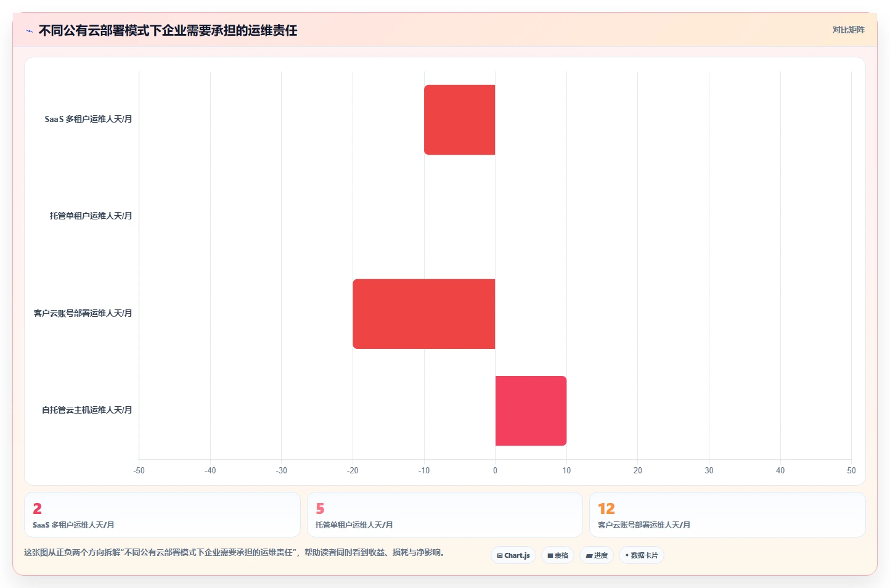Select the 托管单租户运维人天/月 axis label
Viewport: 890px width, 588px height.
click(x=91, y=216)
